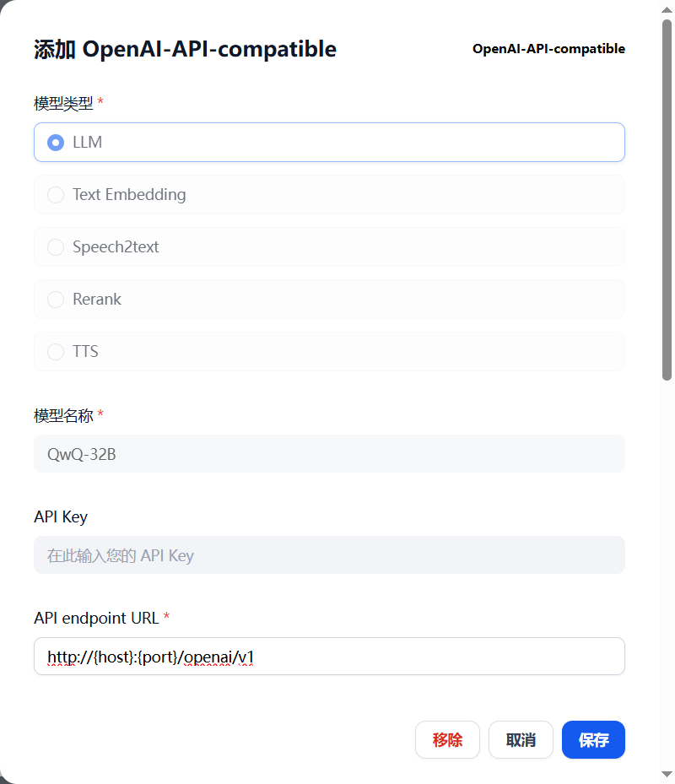Select the LLM radio button
The image size is (675, 784).
[x=329, y=143]
